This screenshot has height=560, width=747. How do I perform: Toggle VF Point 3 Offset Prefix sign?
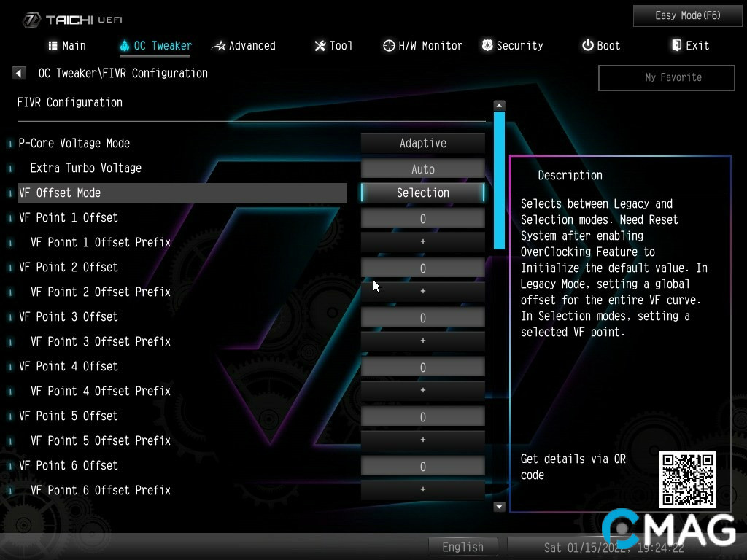coord(423,341)
